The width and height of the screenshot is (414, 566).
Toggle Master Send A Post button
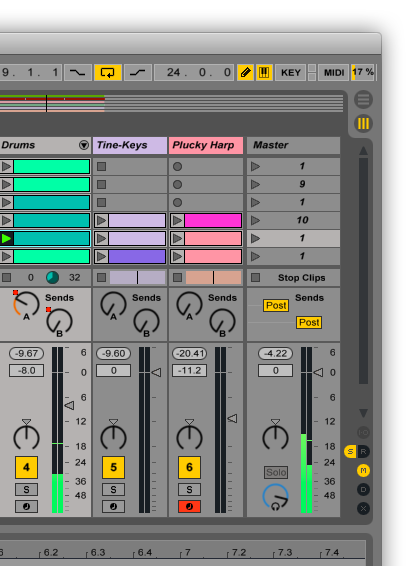click(276, 305)
